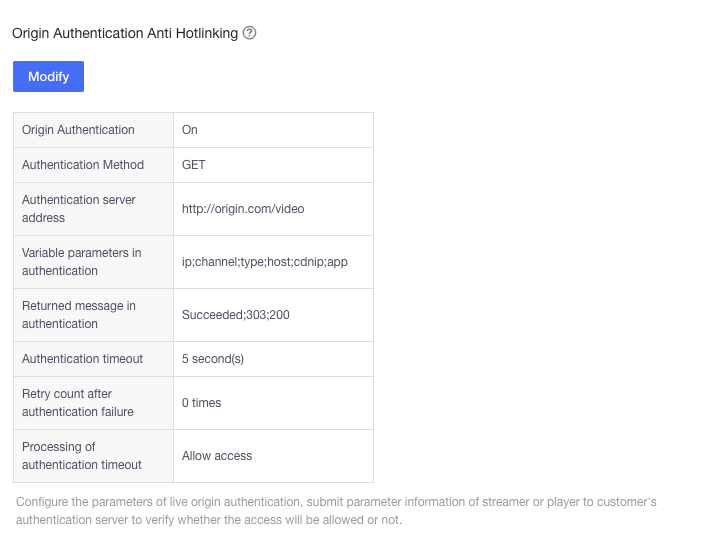Select the Allow access value
This screenshot has width=703, height=541.
[217, 456]
